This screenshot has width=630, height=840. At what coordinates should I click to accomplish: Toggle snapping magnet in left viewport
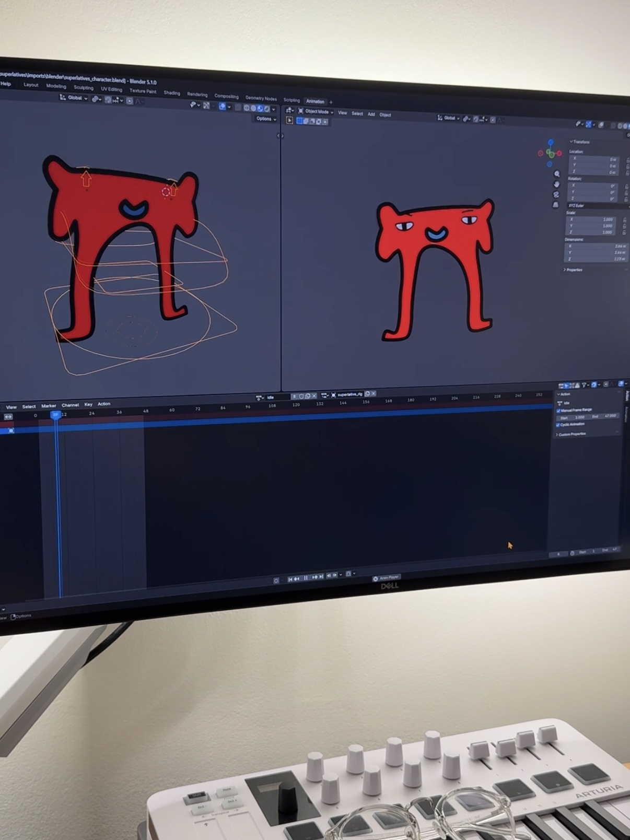click(108, 100)
